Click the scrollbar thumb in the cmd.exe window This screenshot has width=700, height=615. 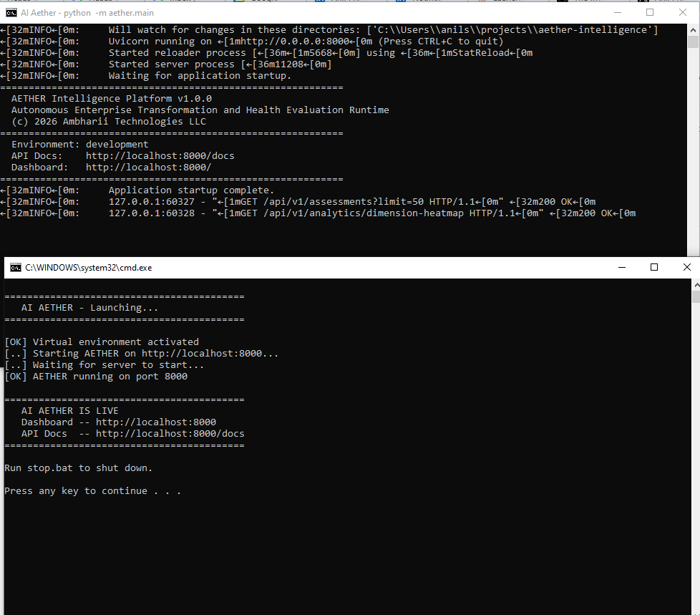[696, 296]
